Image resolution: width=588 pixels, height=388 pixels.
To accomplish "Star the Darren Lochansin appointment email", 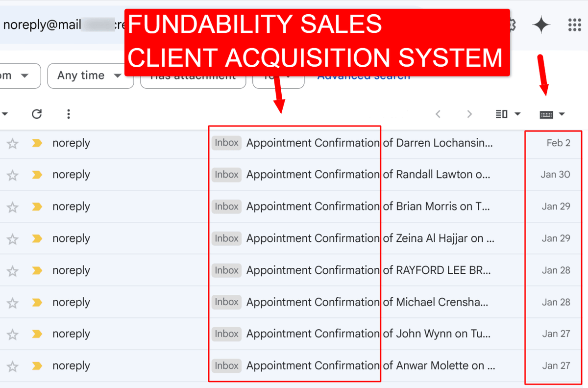I will (x=13, y=144).
